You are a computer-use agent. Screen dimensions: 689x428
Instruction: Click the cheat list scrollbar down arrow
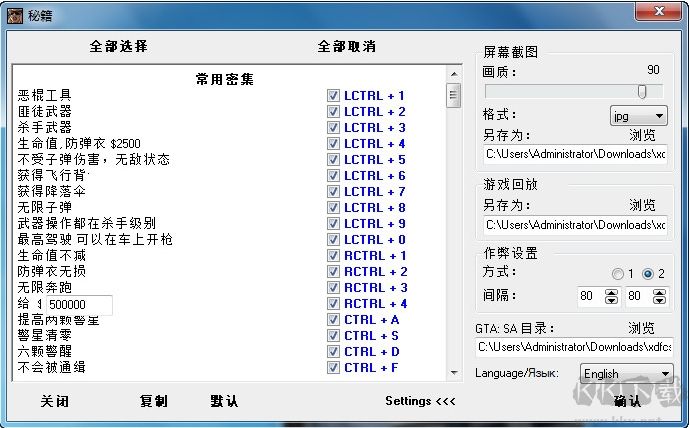click(x=454, y=373)
